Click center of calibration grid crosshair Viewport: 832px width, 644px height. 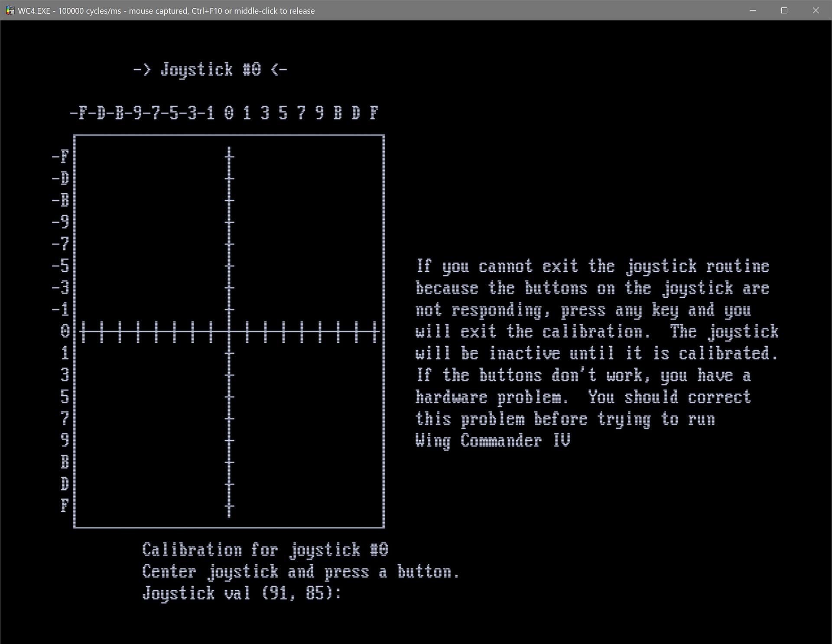(x=229, y=332)
